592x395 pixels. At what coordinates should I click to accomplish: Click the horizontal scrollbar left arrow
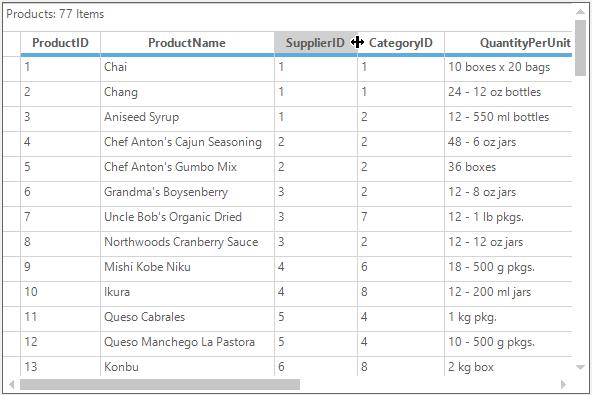(12, 385)
